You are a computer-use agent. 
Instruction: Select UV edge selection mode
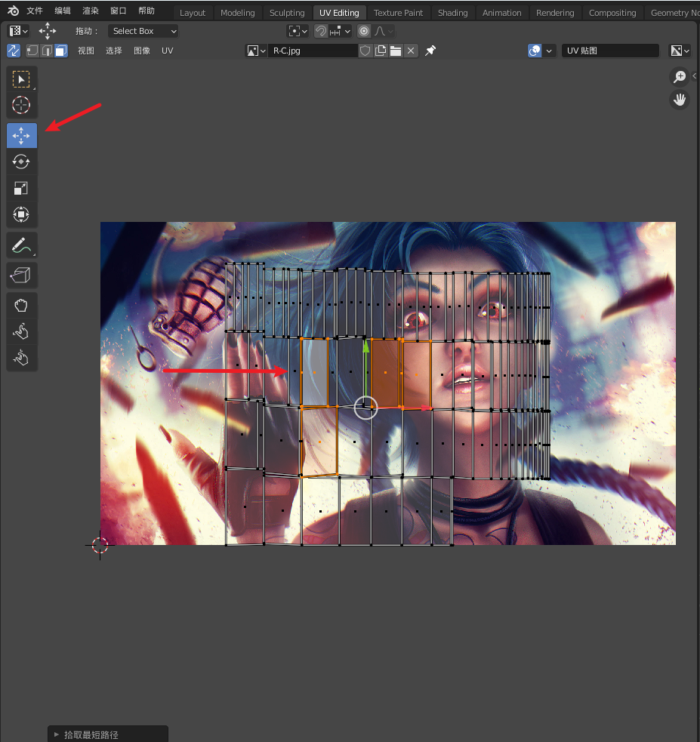coord(47,51)
